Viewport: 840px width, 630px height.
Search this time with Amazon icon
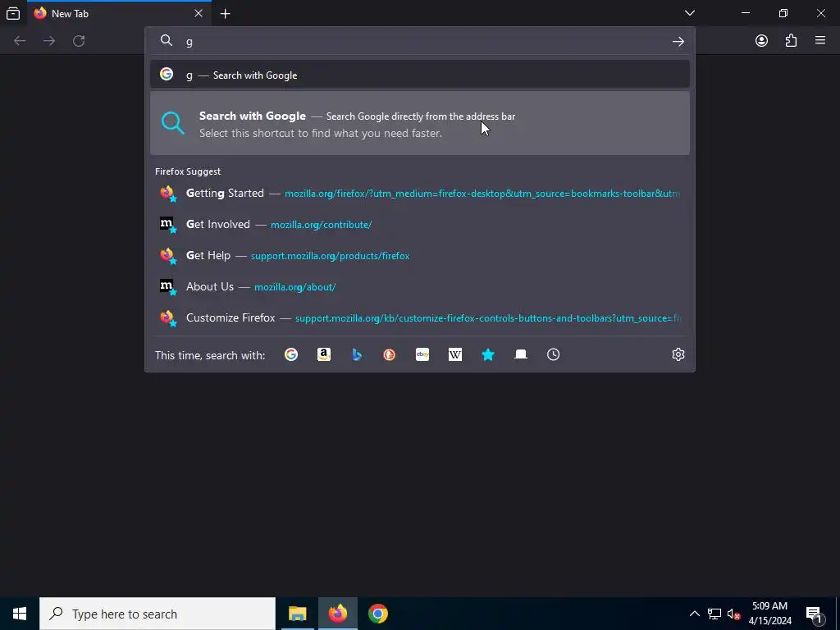(x=324, y=354)
